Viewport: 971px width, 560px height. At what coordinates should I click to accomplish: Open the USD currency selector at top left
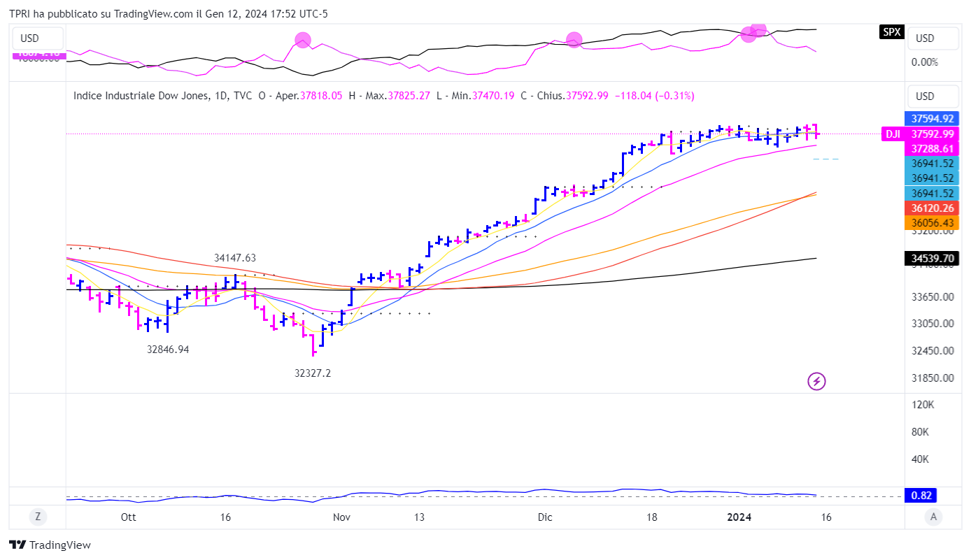[38, 38]
